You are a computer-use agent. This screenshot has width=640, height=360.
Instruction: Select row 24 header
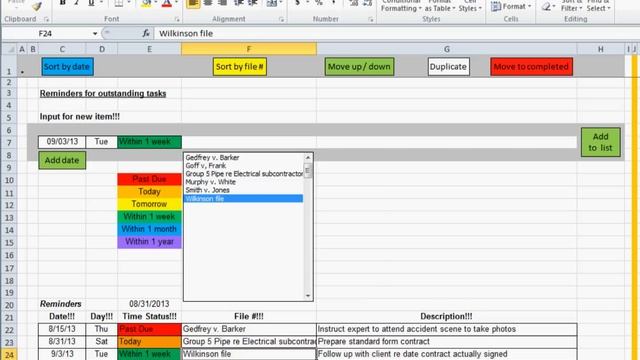[x=9, y=355]
